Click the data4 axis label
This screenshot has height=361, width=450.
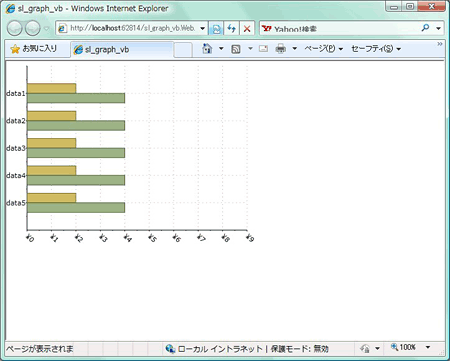coord(16,175)
